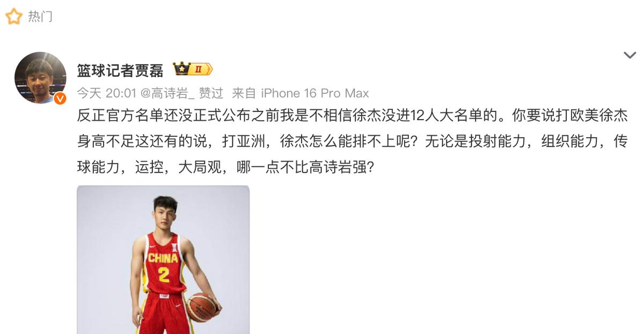Click the crown membership level badge
The width and height of the screenshot is (644, 334).
tap(193, 69)
